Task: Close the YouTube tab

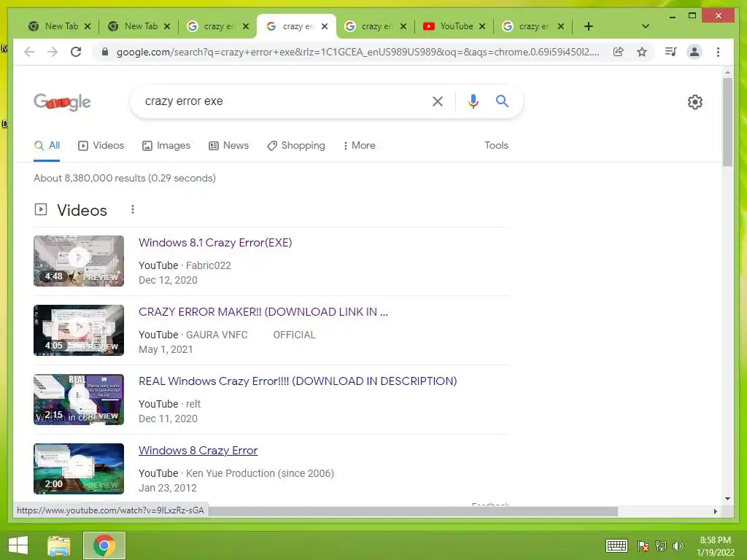Action: point(482,26)
